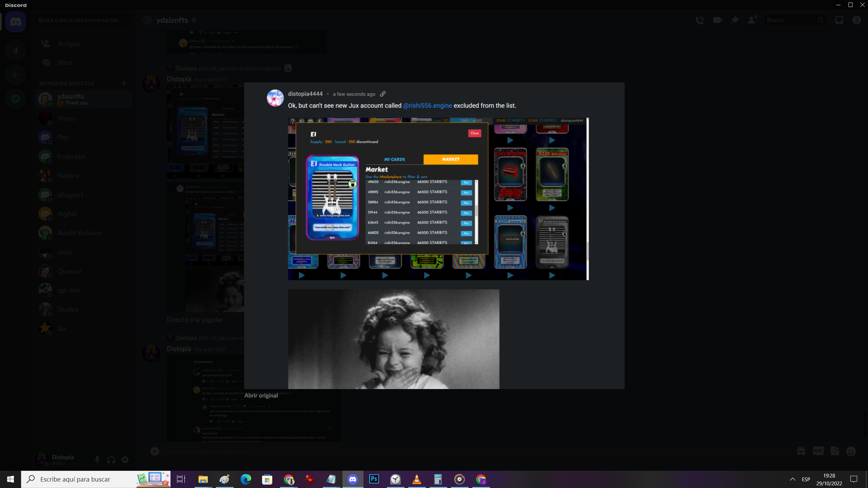Open the Nitro section
Image resolution: width=868 pixels, height=488 pixels.
(83, 63)
